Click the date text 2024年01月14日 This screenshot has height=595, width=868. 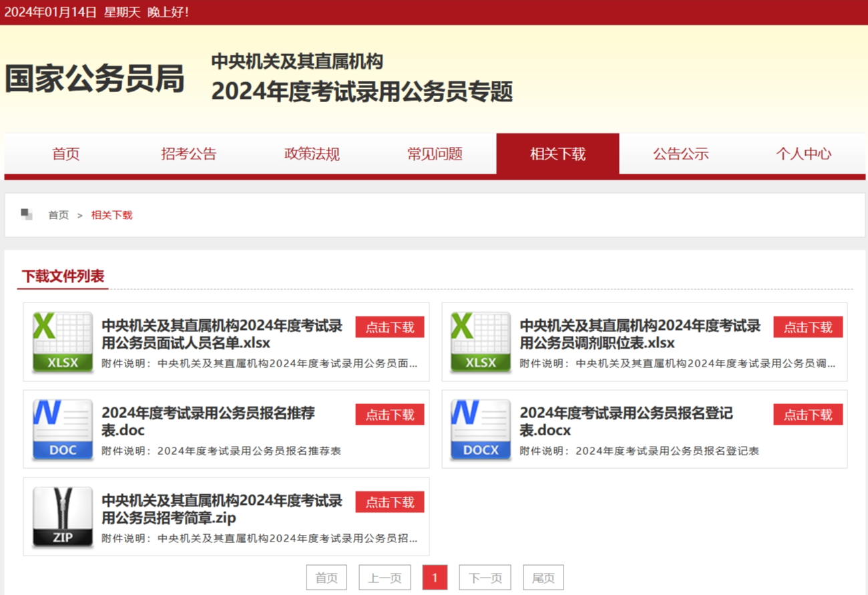(50, 12)
